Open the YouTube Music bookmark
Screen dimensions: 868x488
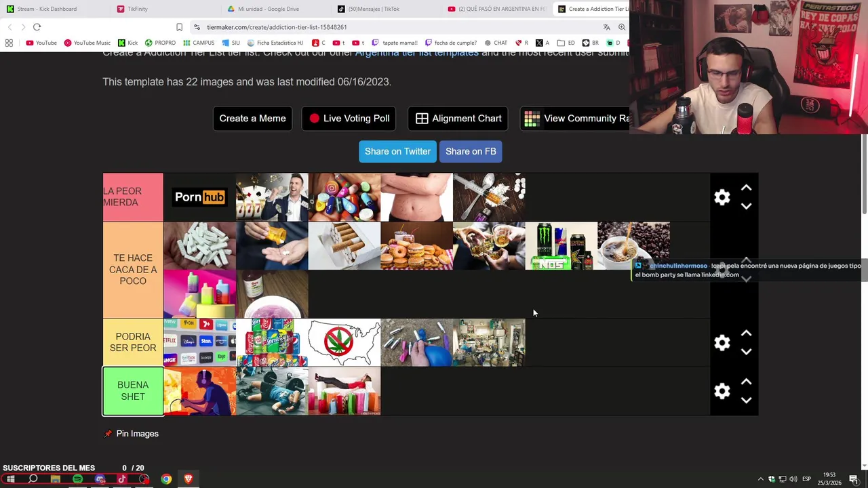point(87,43)
